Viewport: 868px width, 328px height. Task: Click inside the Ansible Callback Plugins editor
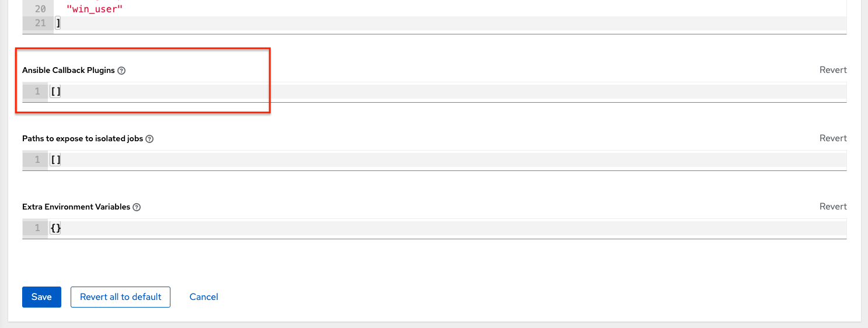click(x=409, y=92)
